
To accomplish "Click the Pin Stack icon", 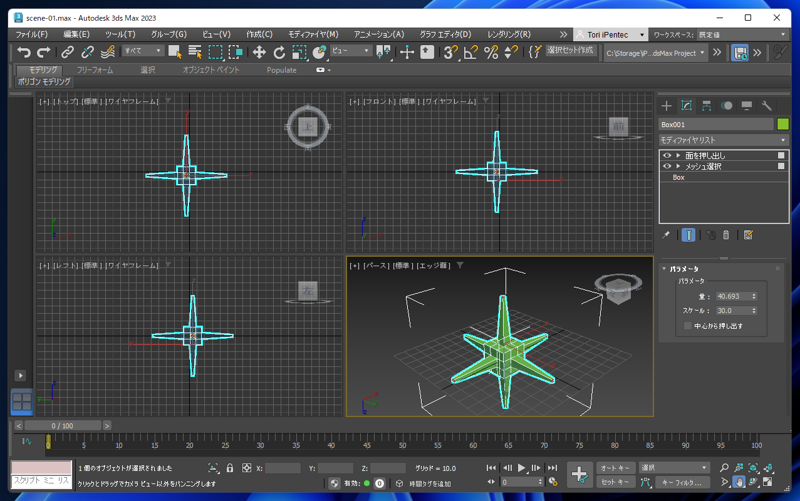I will pos(666,235).
